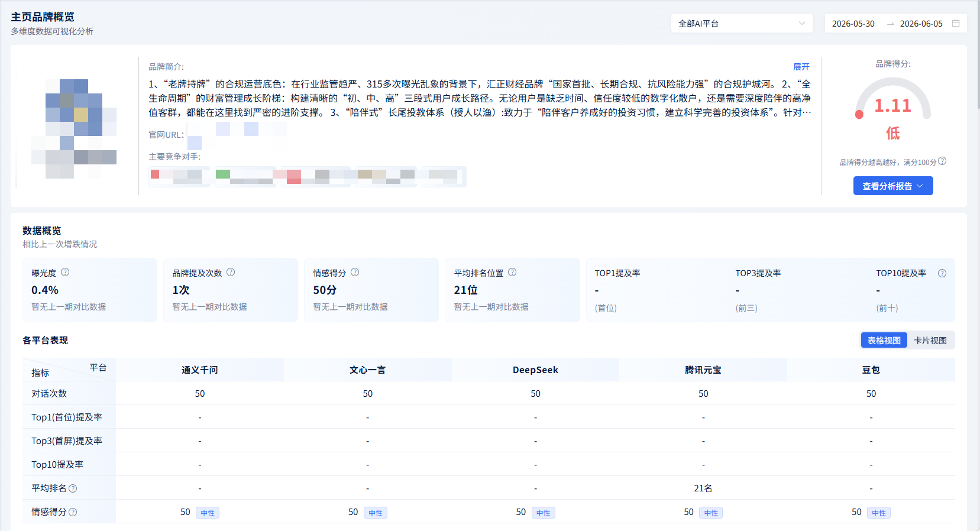Screen dimensions: 980x531
Task: Click the Top1(首位)提及率 row label
Action: click(67, 417)
